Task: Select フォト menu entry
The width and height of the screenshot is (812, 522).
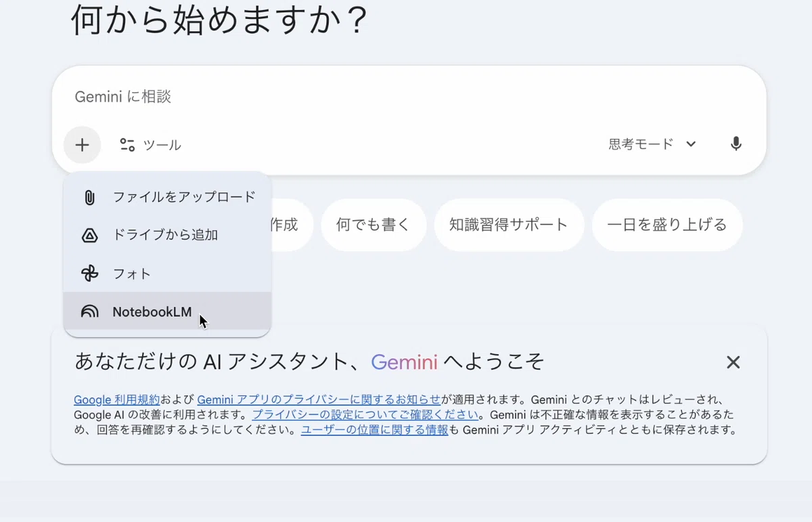Action: [x=167, y=274]
